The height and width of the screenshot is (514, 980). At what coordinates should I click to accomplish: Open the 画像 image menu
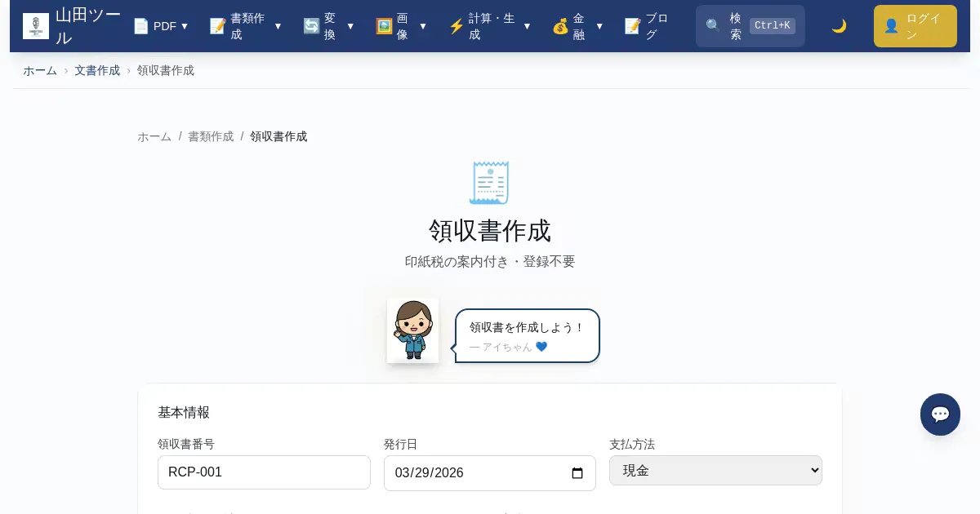[401, 26]
